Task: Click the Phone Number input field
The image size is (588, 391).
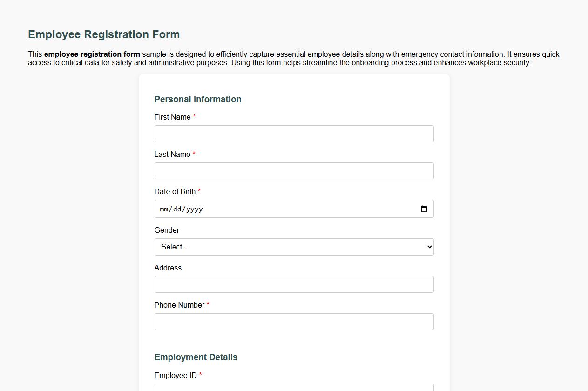Action: [x=294, y=321]
